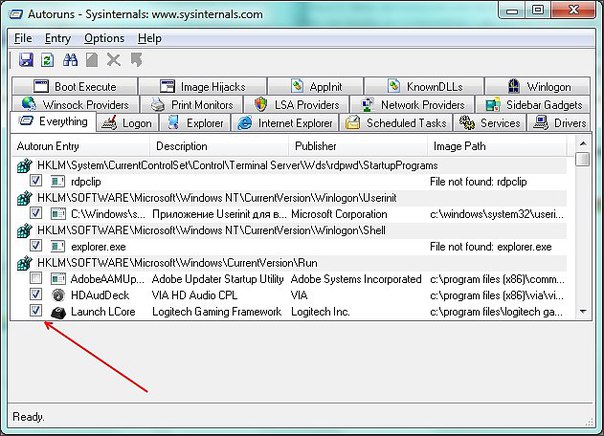Uncheck the C:\Windows\s... Userinit checkbox

(35, 213)
